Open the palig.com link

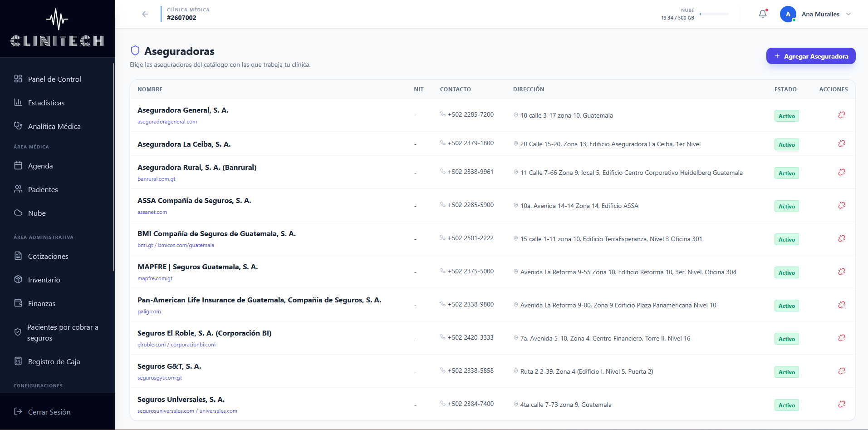(x=149, y=311)
